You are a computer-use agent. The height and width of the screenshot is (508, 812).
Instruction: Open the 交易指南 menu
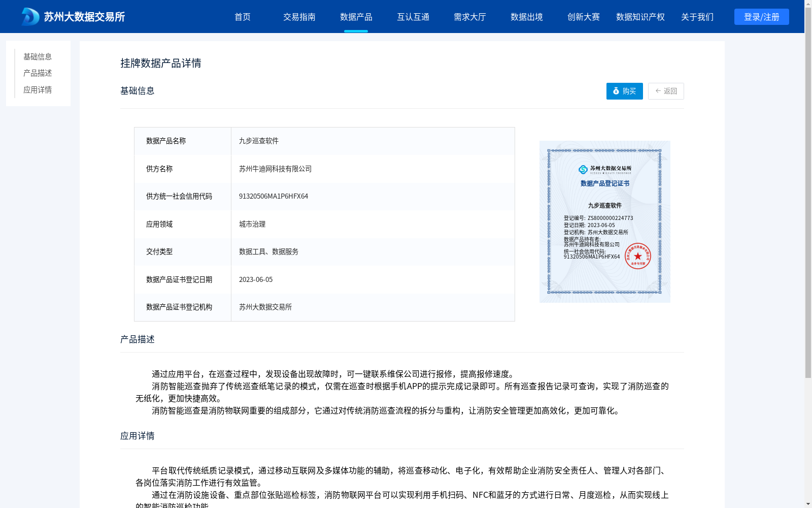pos(299,17)
